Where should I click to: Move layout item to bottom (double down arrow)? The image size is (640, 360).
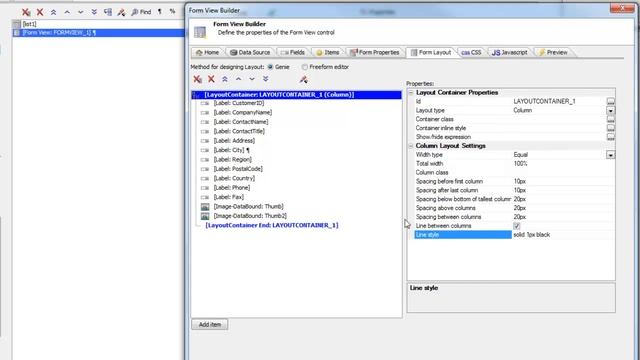tap(266, 79)
